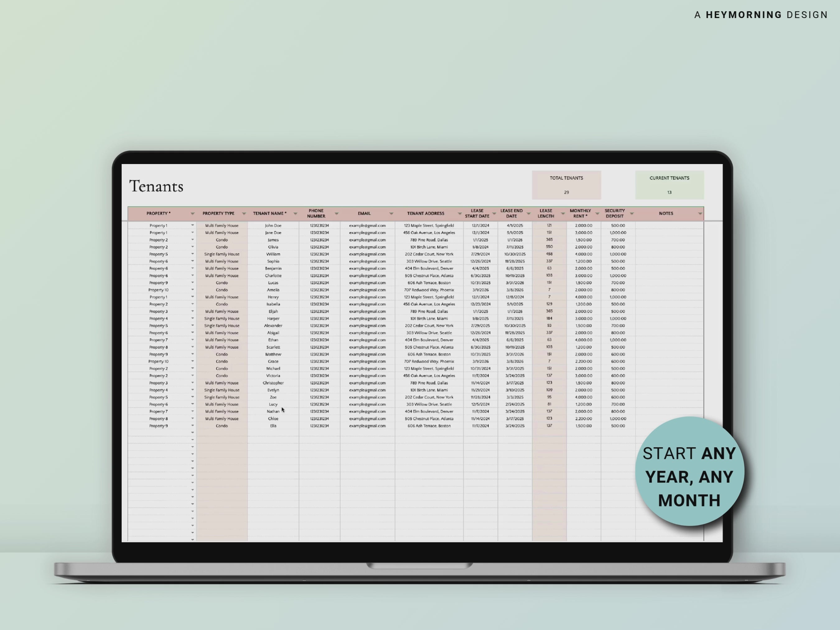
Task: Open the Property 10 dropdown in Amelia's row
Action: (193, 289)
